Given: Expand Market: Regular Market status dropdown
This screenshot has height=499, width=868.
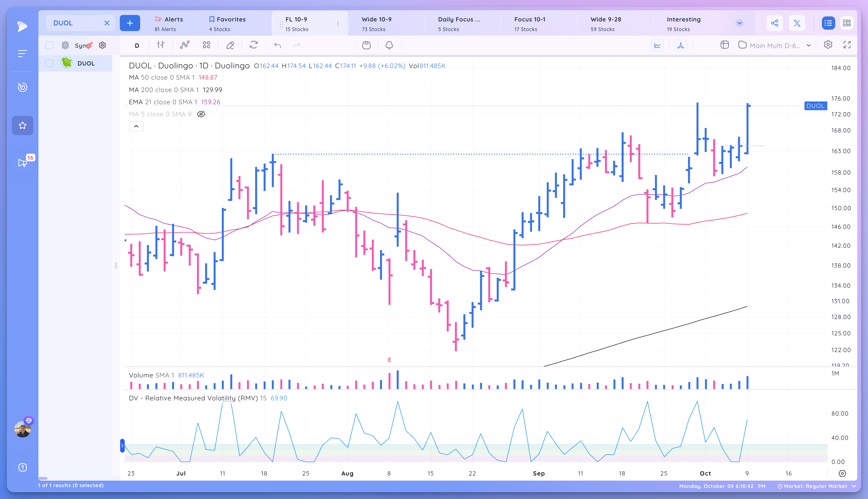Looking at the screenshot, I should 817,486.
